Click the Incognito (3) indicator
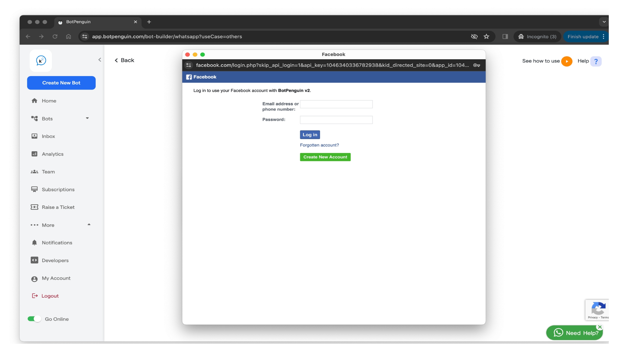The width and height of the screenshot is (629, 364). (x=537, y=36)
